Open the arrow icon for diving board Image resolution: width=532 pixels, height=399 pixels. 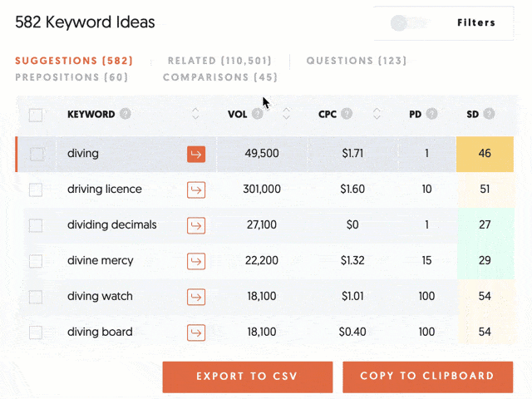196,332
